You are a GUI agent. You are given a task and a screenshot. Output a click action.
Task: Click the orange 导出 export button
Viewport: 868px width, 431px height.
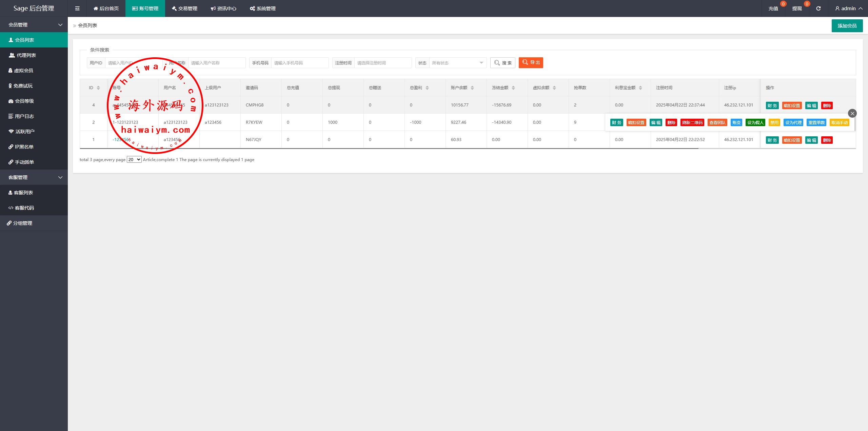(x=531, y=62)
